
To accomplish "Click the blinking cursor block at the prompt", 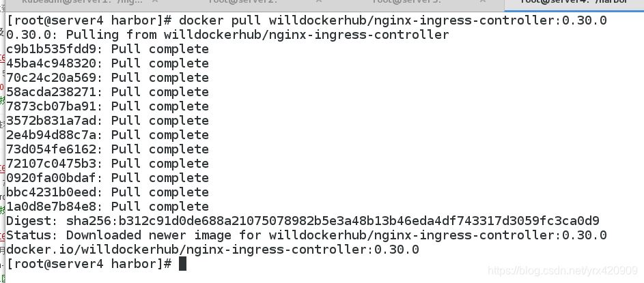I will click(x=183, y=264).
